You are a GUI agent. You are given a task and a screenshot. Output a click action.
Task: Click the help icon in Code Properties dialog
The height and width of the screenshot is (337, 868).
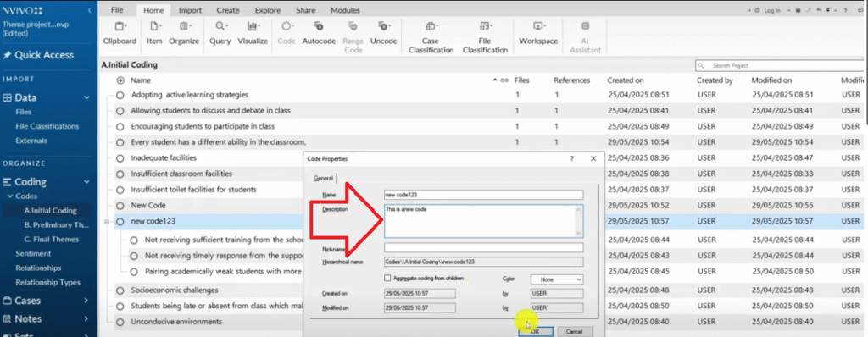click(x=572, y=158)
